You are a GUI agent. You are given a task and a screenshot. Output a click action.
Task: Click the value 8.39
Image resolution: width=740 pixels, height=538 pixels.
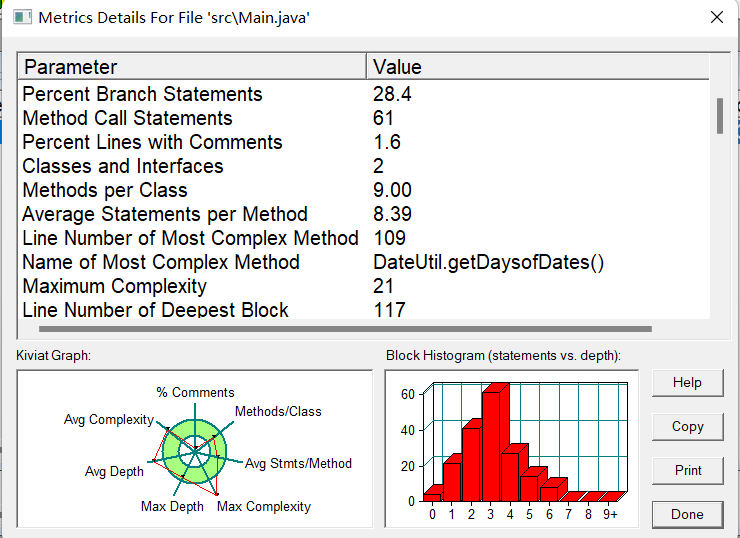pyautogui.click(x=392, y=214)
